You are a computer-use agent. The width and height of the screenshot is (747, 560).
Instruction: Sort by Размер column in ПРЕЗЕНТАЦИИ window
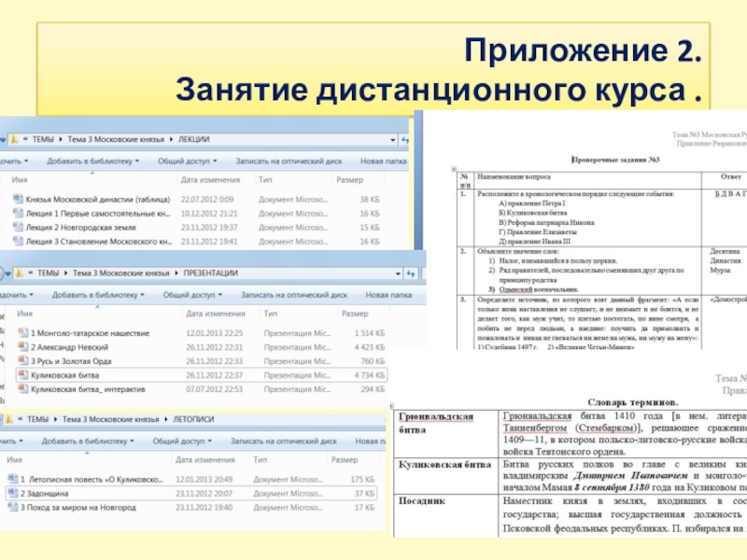[x=355, y=314]
